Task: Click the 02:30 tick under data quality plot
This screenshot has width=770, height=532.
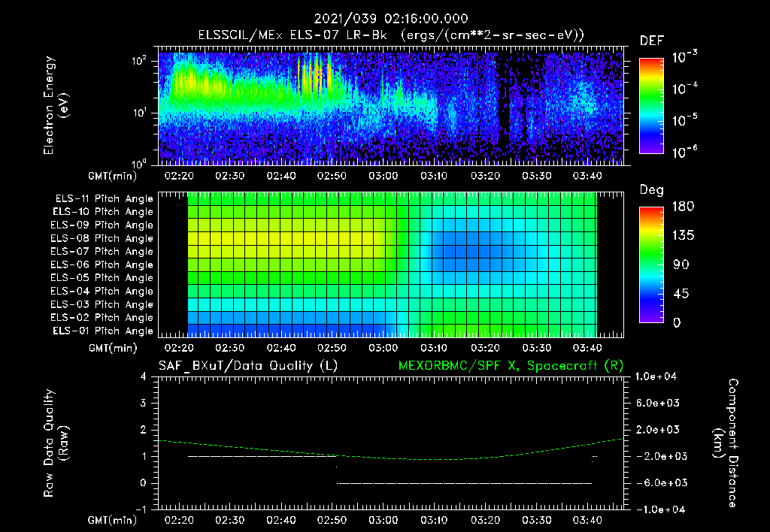Action: coord(230,520)
